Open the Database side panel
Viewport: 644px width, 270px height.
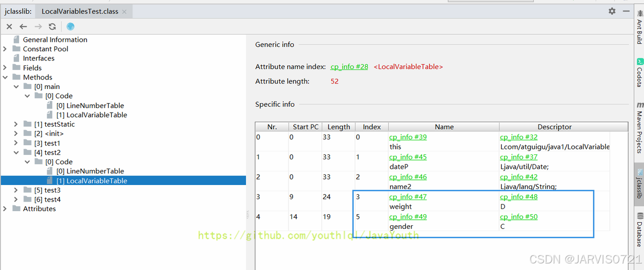coord(639,229)
